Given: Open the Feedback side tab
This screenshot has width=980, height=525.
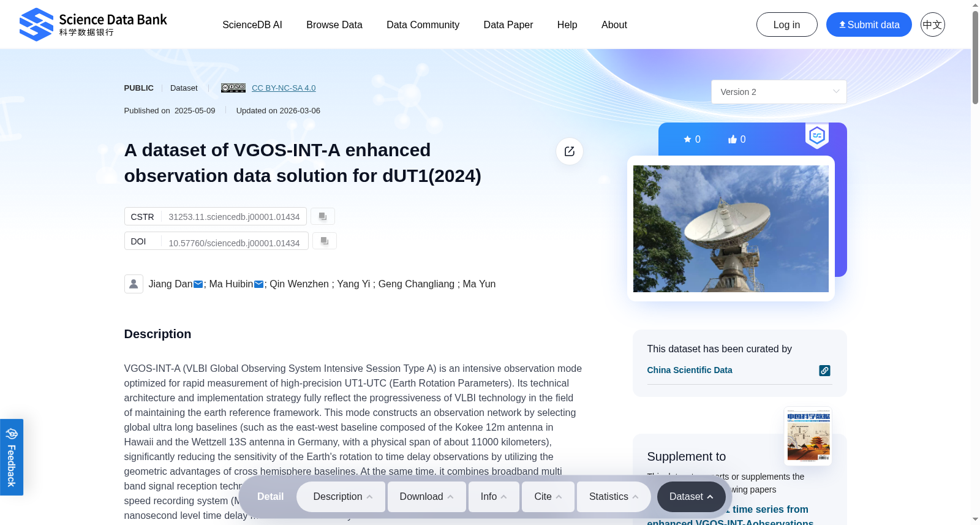Looking at the screenshot, I should pos(12,457).
